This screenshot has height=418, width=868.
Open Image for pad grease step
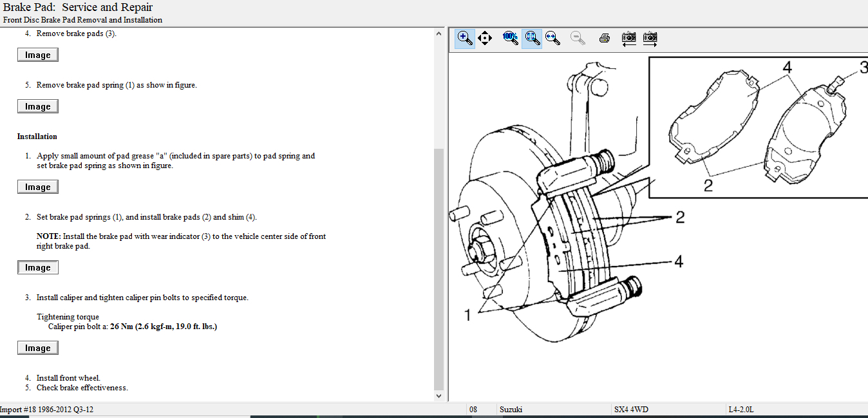[x=38, y=187]
